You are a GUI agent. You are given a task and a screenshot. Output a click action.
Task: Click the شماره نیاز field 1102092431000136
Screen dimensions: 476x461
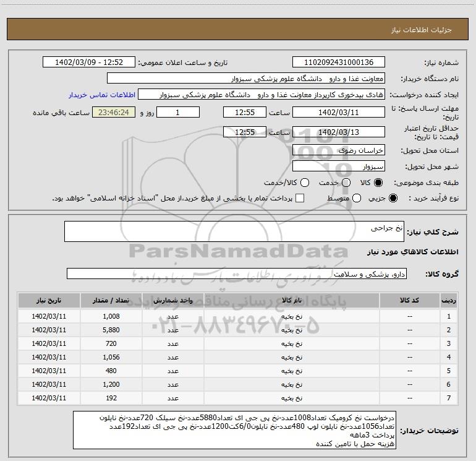(339, 62)
